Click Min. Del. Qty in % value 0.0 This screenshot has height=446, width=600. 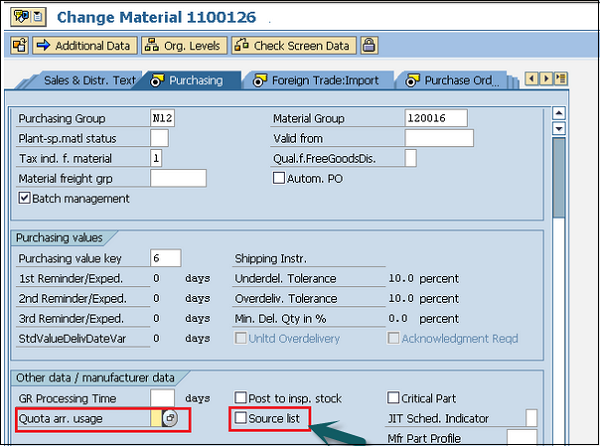398,318
